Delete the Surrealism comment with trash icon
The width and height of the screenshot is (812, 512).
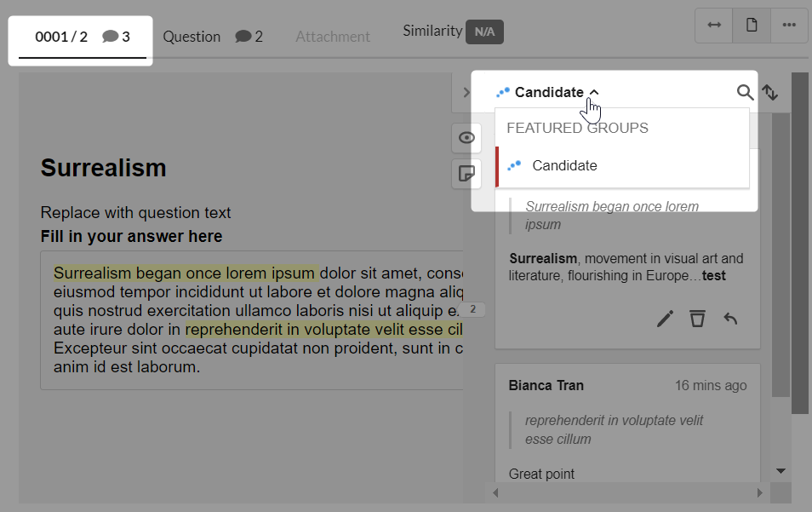click(698, 319)
